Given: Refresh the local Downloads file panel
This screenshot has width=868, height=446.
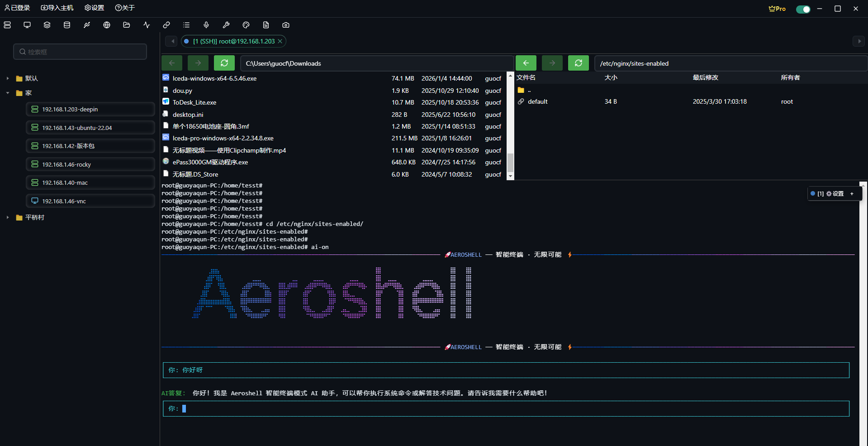Looking at the screenshot, I should pyautogui.click(x=224, y=63).
